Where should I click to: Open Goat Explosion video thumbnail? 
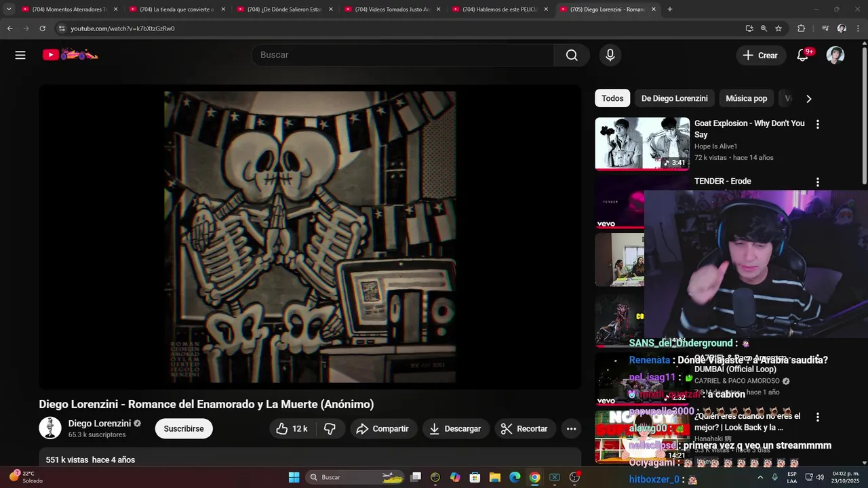pyautogui.click(x=642, y=144)
